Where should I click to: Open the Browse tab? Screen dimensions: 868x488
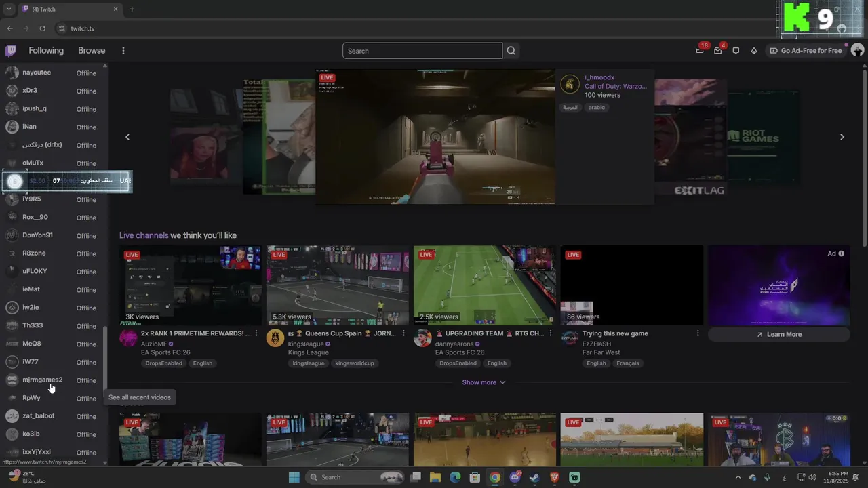tap(92, 51)
